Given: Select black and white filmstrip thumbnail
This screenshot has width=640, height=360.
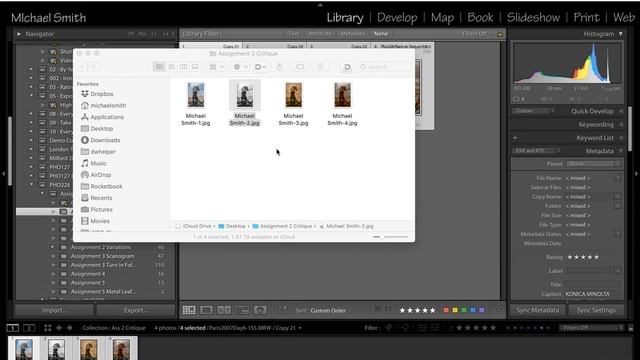Looking at the screenshot, I should tap(56, 349).
